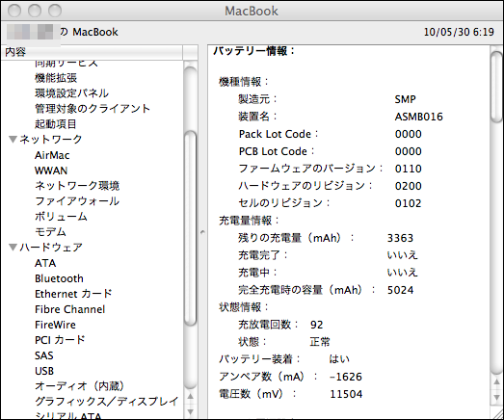This screenshot has width=504, height=420.
Task: Select 起動項目 in the sidebar
Action: coord(56,123)
